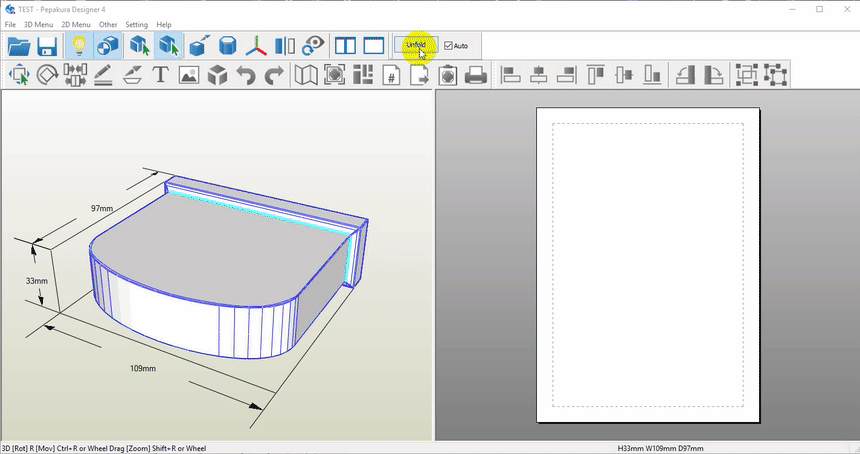Toggle the light bulb lighting button
860x454 pixels.
point(79,46)
